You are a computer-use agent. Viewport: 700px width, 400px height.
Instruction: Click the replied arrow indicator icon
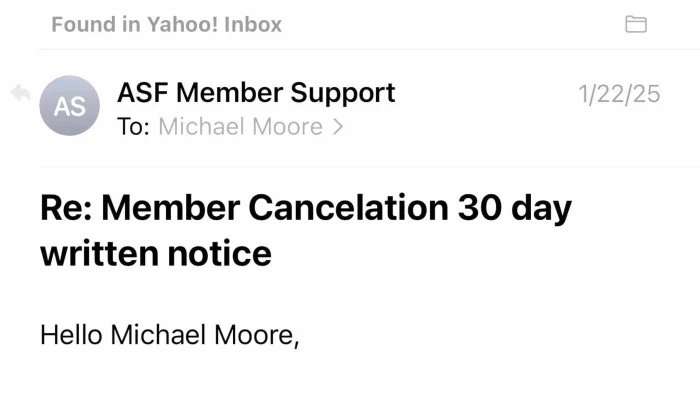pos(21,93)
